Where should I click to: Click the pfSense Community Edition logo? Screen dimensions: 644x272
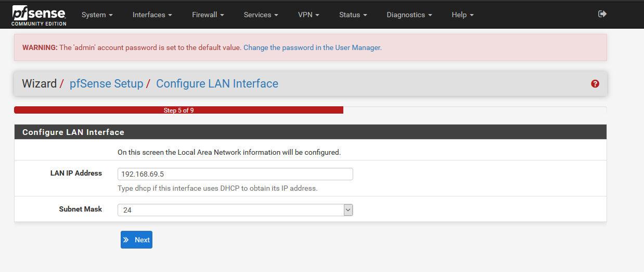pyautogui.click(x=39, y=15)
